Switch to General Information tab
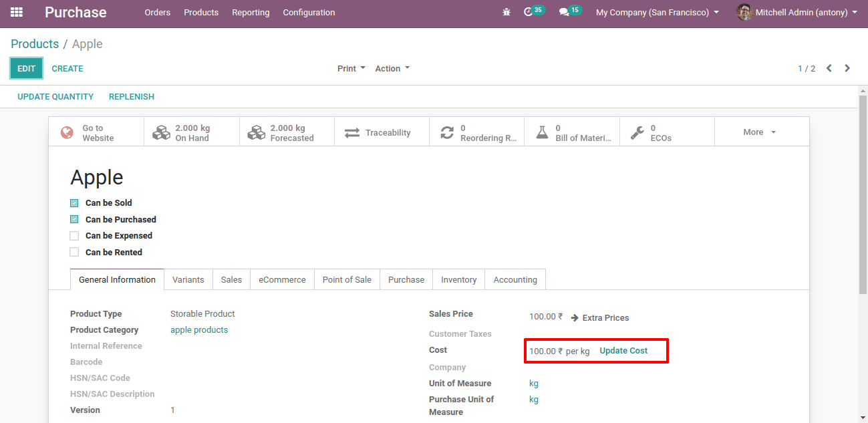Viewport: 868px width, 423px height. point(117,279)
